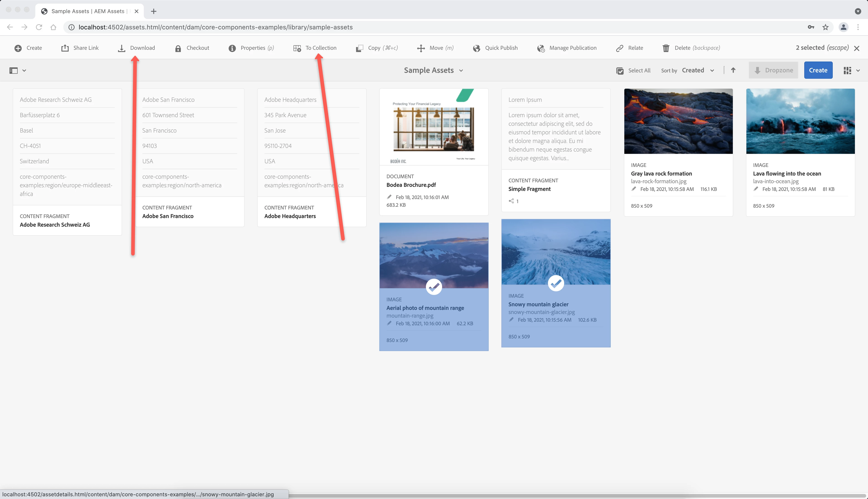This screenshot has width=868, height=499.
Task: Click the Move crosshair icon
Action: tap(421, 48)
